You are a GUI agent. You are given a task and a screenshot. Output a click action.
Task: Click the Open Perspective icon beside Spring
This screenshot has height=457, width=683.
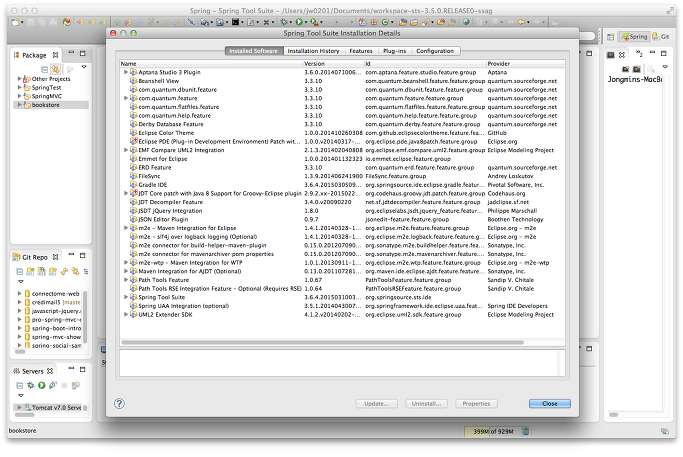pos(611,37)
